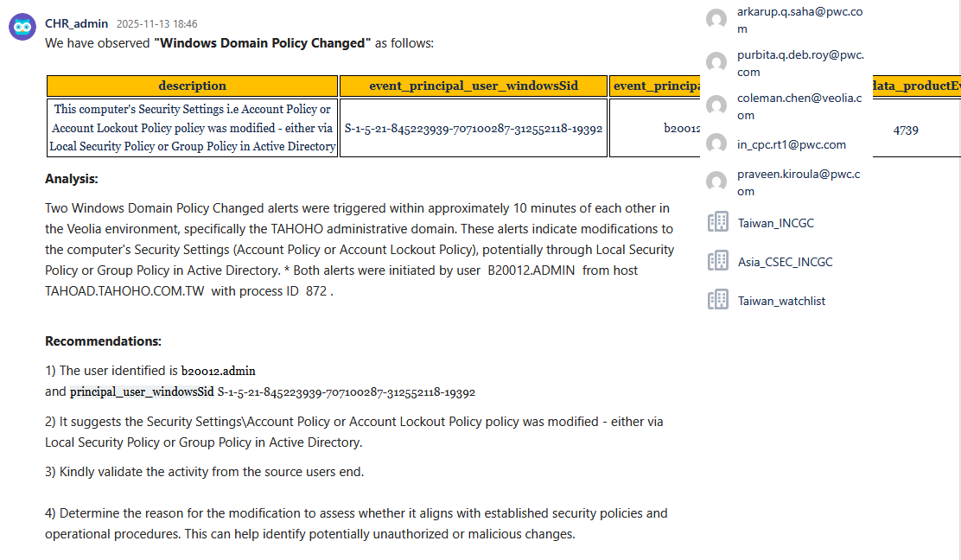This screenshot has width=961, height=560.
Task: Click the building icon for Asia_CSEC_INCGC
Action: pyautogui.click(x=718, y=262)
